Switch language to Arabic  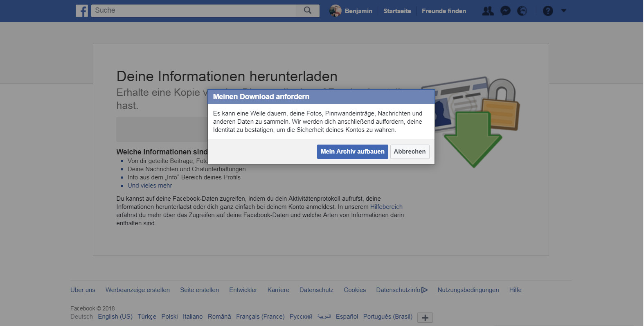click(x=324, y=317)
